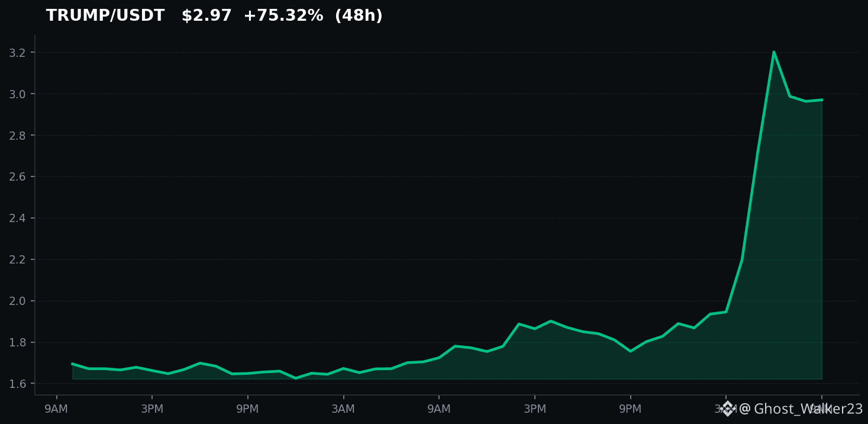Click the 1.6 y-axis label

tap(18, 384)
